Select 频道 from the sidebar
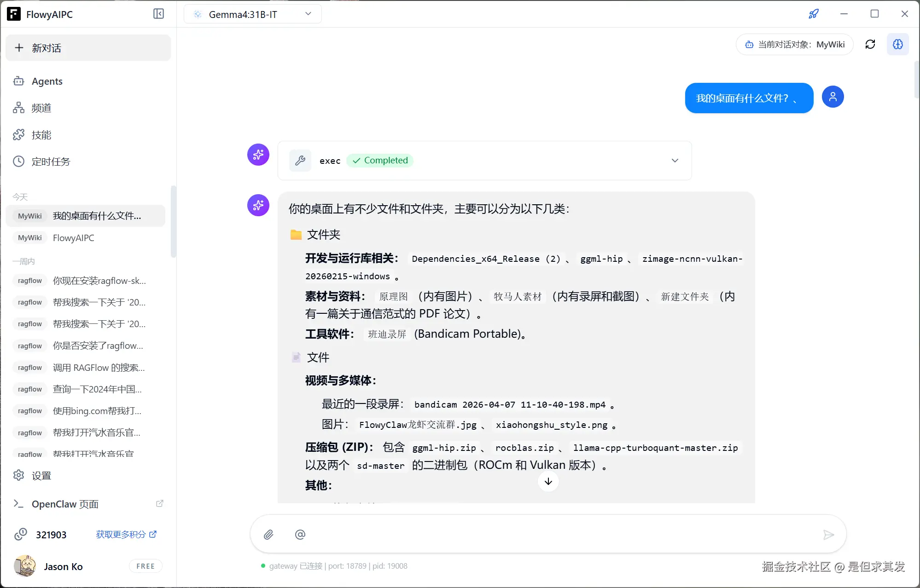The height and width of the screenshot is (588, 920). [41, 108]
